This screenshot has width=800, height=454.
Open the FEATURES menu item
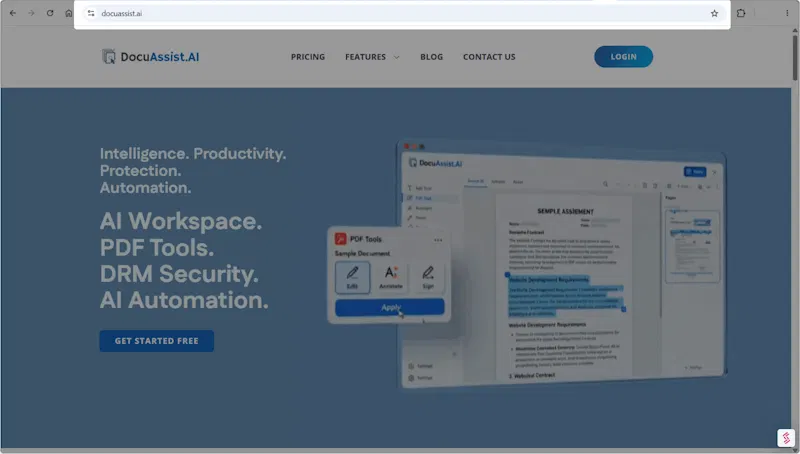(x=365, y=57)
